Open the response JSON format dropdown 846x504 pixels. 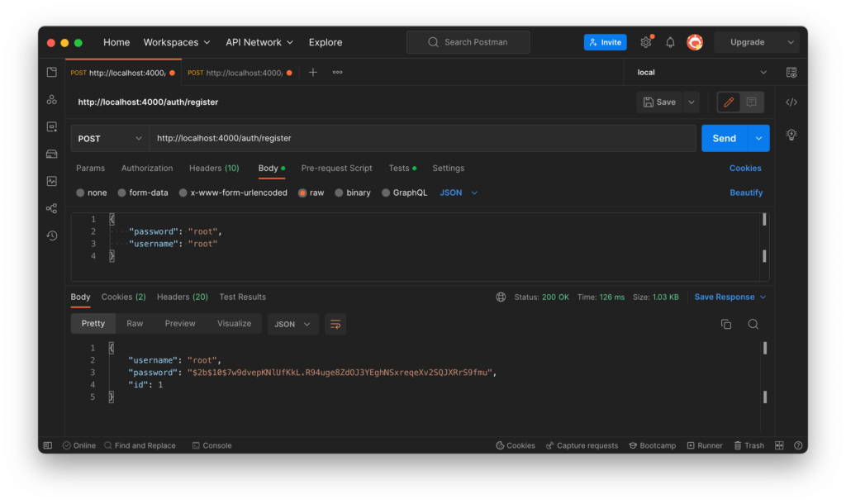[293, 325]
